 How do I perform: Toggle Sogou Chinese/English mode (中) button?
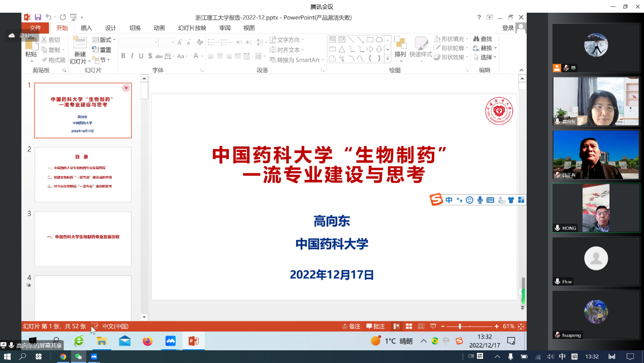tap(448, 200)
